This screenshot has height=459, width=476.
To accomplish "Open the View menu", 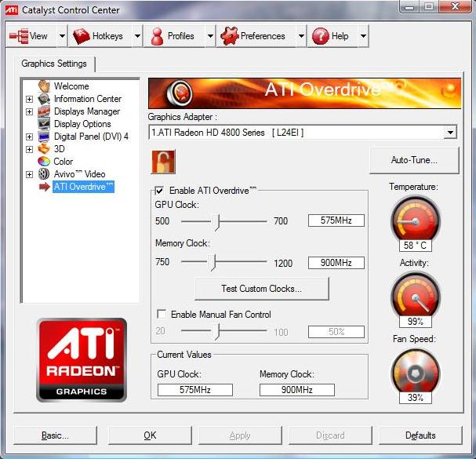I will pos(31,36).
